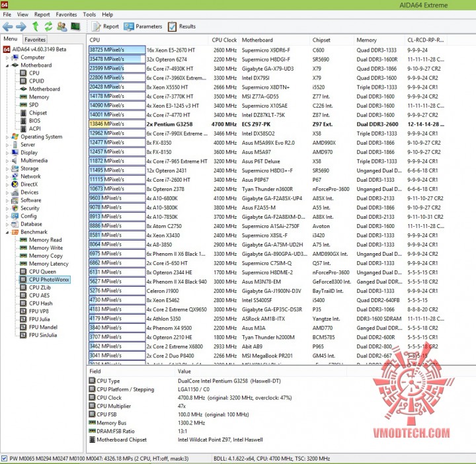476x464 pixels.
Task: Open the user manage icon in toolbar
Action: coord(62,26)
